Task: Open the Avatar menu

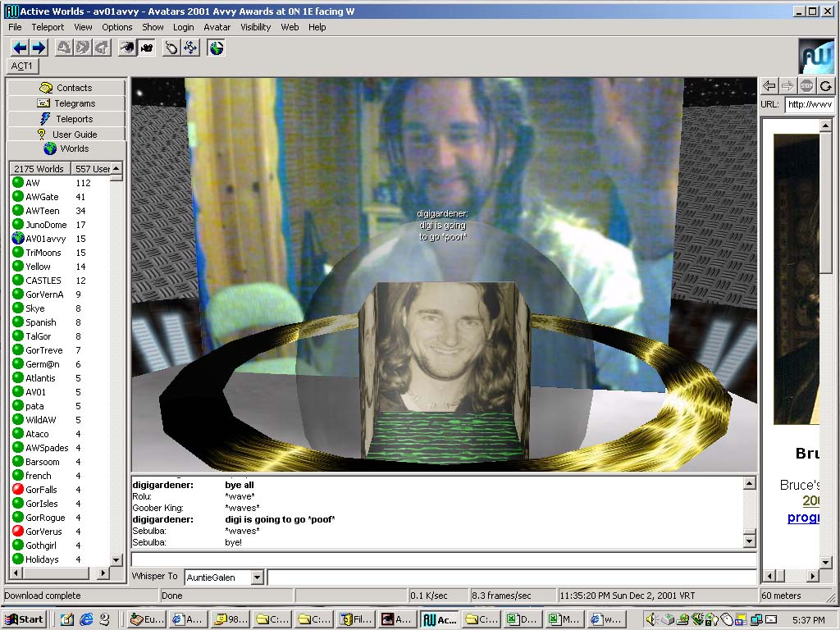Action: (x=217, y=27)
